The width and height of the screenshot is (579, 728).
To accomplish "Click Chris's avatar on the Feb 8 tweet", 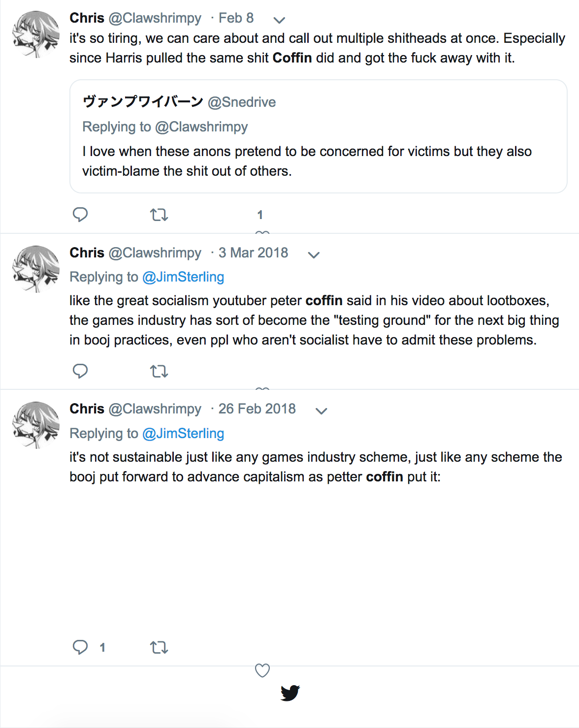I will click(x=36, y=34).
